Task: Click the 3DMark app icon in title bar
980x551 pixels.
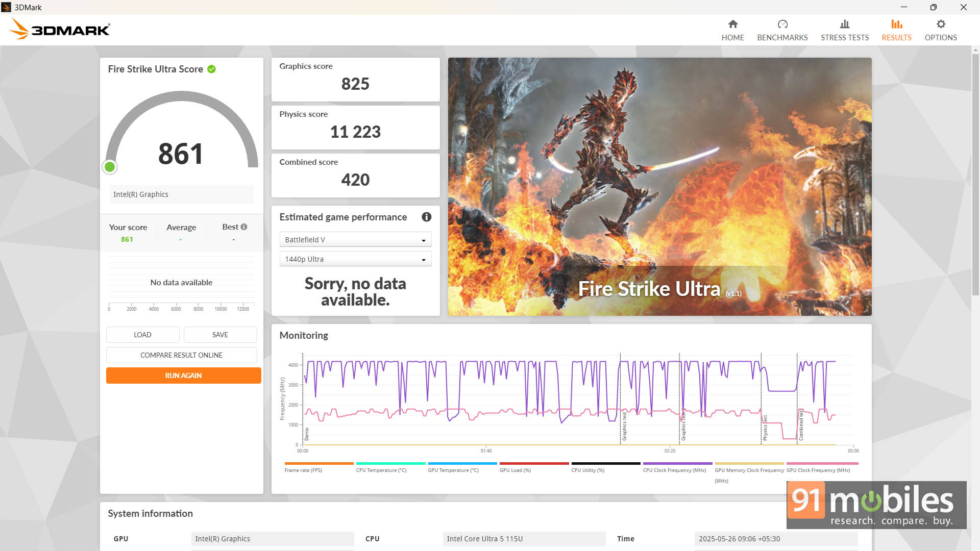Action: tap(6, 7)
